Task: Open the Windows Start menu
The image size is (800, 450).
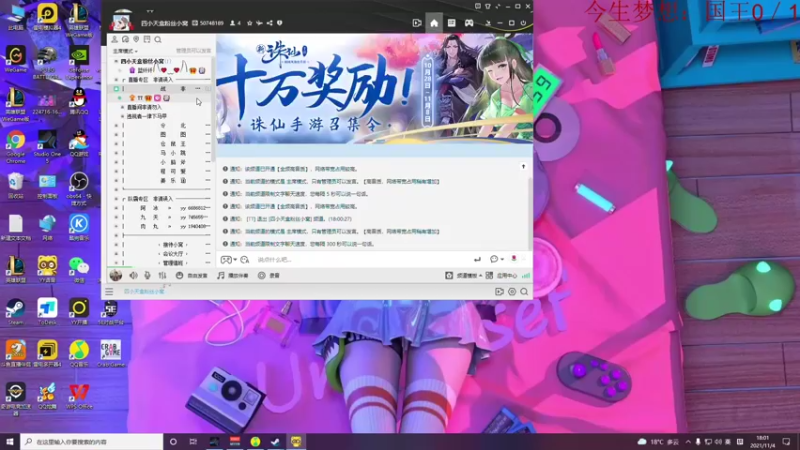Action: pos(9,441)
